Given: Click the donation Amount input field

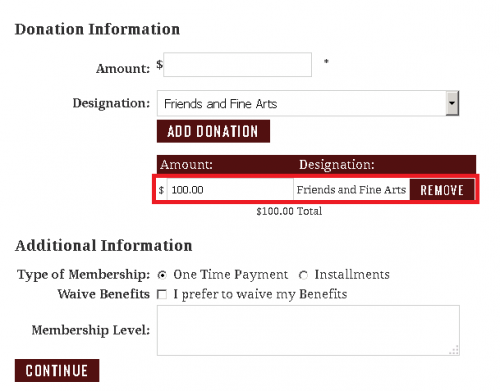Looking at the screenshot, I should click(x=237, y=65).
